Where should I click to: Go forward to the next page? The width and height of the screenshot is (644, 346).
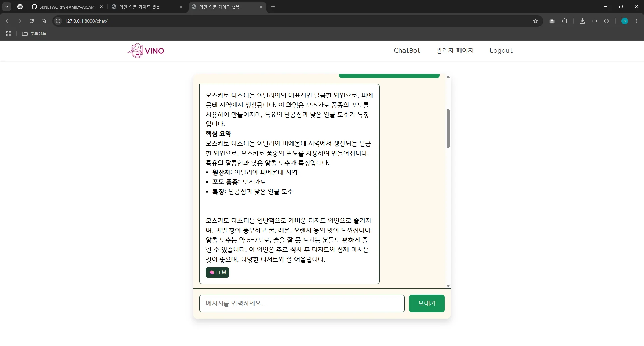pyautogui.click(x=19, y=21)
